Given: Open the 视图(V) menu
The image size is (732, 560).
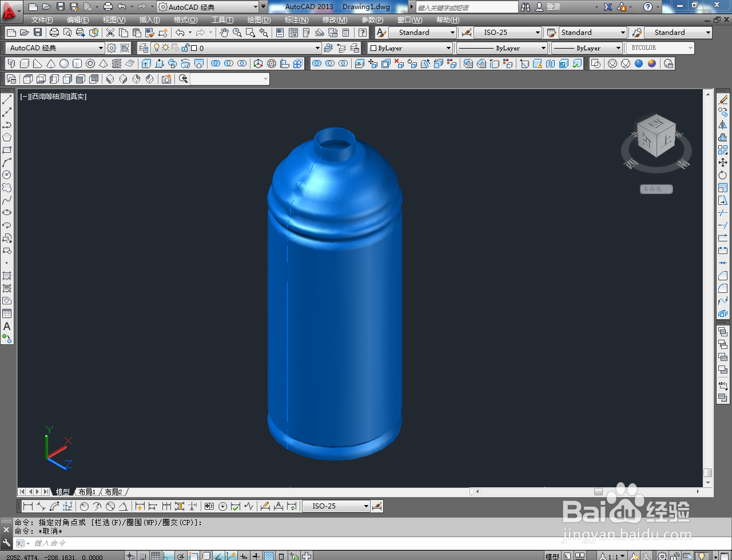Looking at the screenshot, I should (114, 20).
